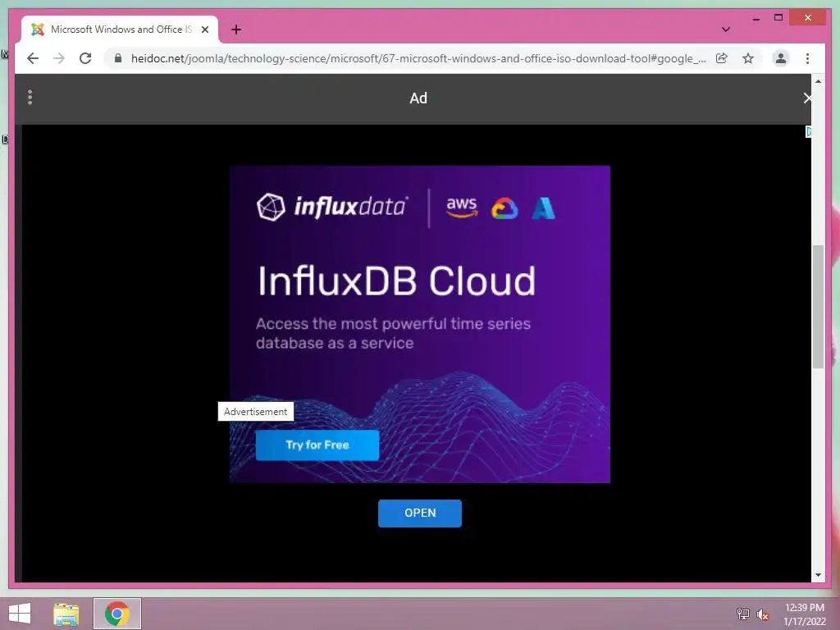Bookmark this page with star icon

pos(748,58)
